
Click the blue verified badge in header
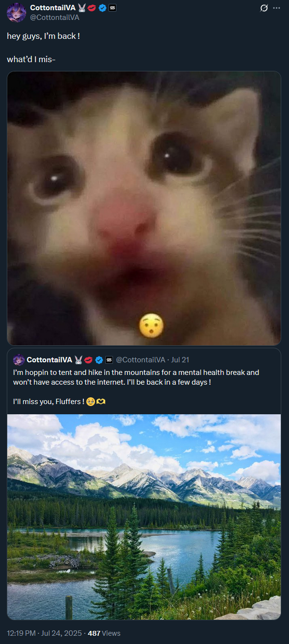click(102, 8)
